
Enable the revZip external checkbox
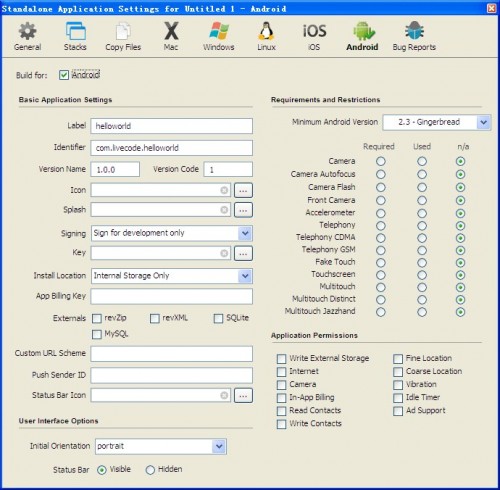(x=97, y=318)
